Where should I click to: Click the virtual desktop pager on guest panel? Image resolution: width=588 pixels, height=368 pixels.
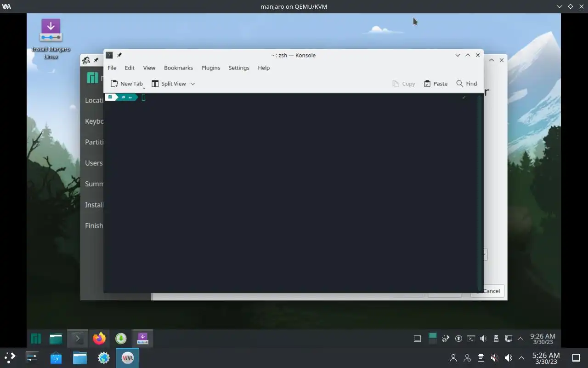[432, 339]
